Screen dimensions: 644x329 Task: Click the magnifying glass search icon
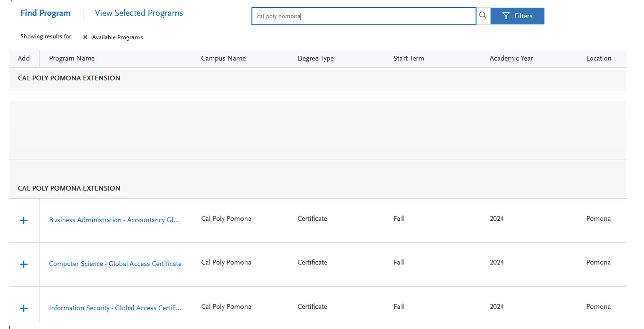(x=483, y=15)
